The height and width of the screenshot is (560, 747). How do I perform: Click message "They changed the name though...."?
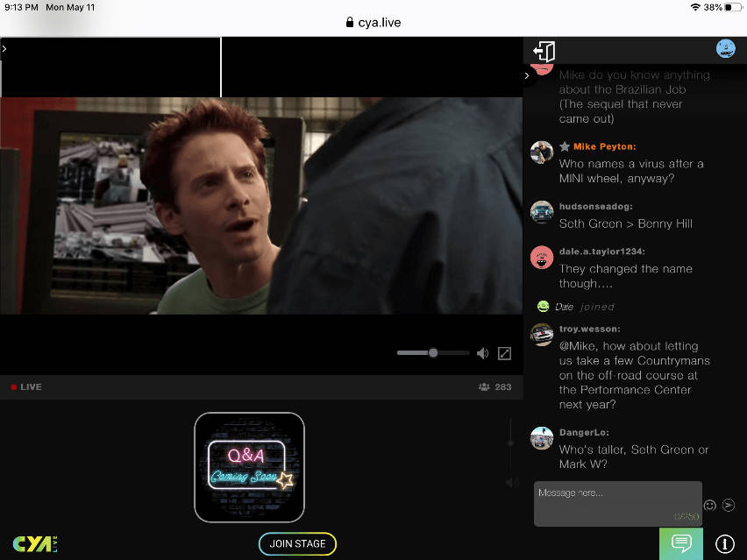coord(625,276)
